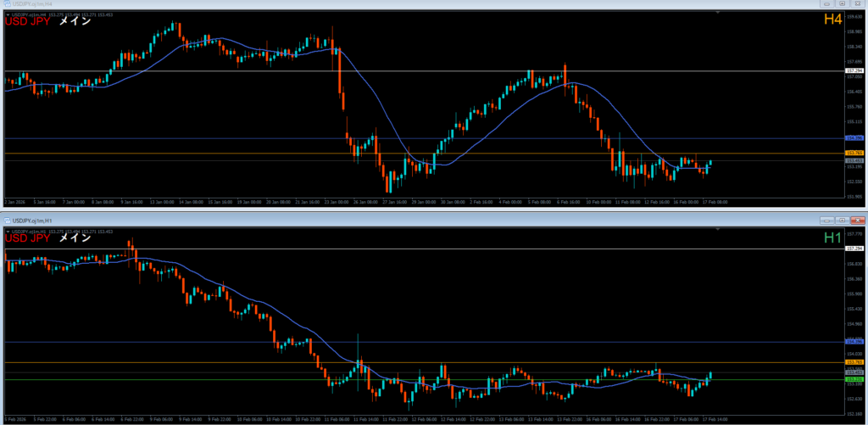The height and width of the screenshot is (425, 868).
Task: Click the chart shift triangle on H1 chart
Action: (717, 229)
